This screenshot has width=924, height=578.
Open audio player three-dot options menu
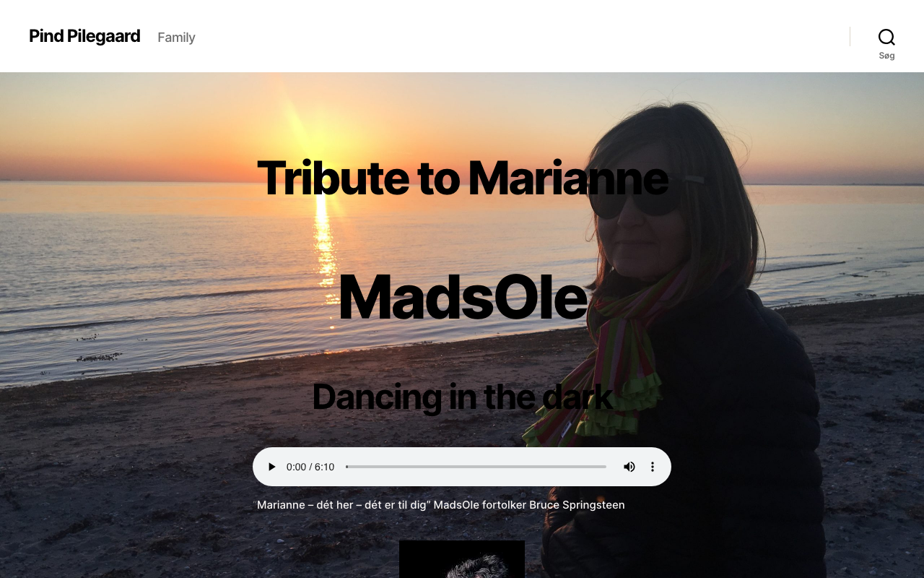653,467
